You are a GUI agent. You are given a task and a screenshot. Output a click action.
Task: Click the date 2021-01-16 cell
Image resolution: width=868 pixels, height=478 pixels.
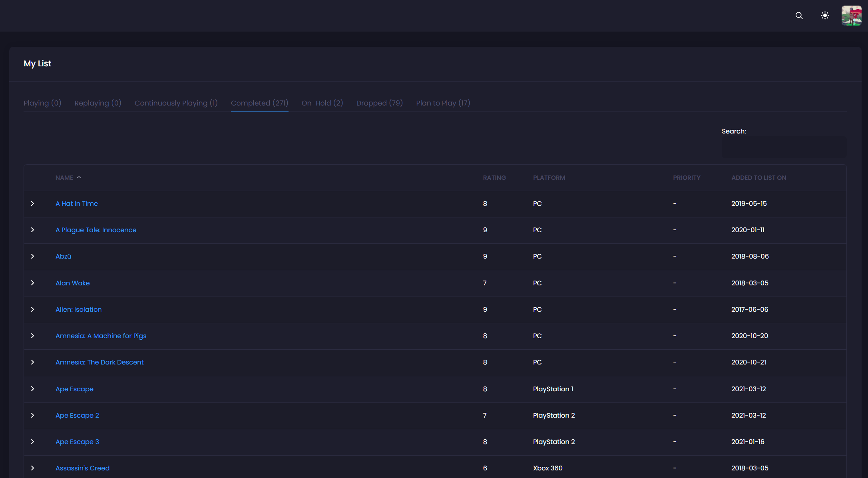748,442
